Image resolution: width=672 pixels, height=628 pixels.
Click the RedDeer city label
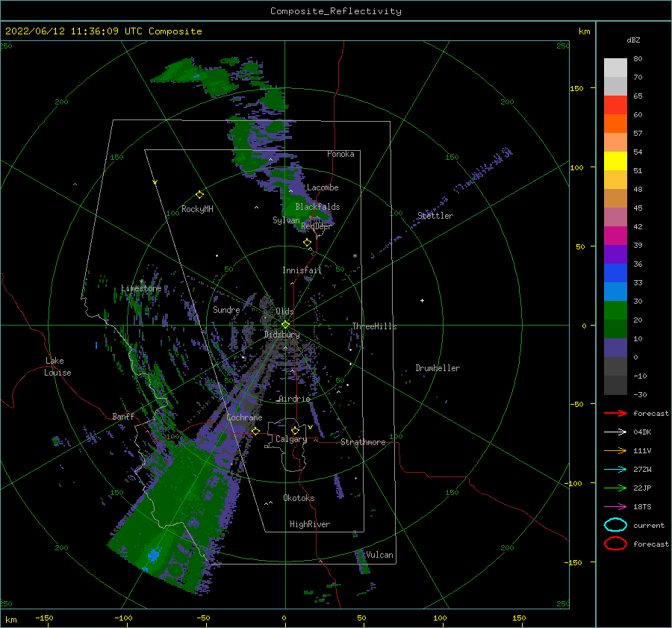[x=316, y=226]
